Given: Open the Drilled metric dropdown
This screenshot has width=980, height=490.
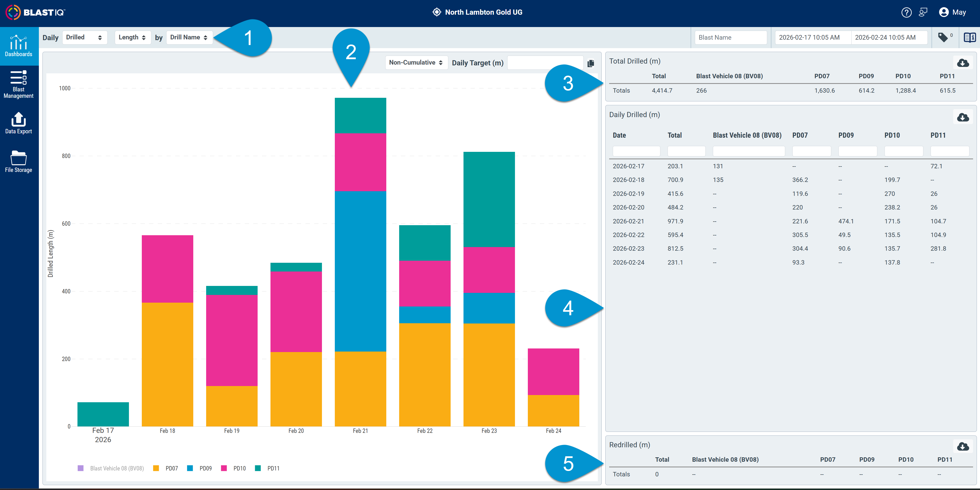Looking at the screenshot, I should coord(84,37).
